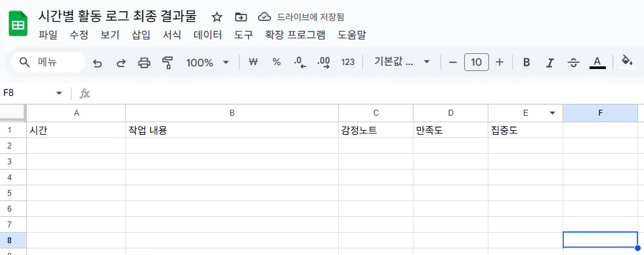
Task: Decrease font size with minus button
Action: (x=453, y=62)
